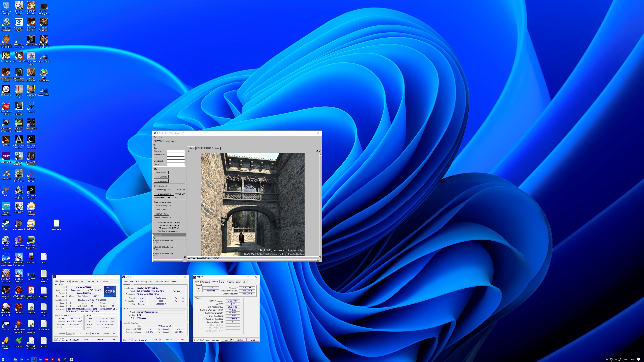Open Chrome from the taskbar
The height and width of the screenshot is (362, 644).
[x=59, y=359]
